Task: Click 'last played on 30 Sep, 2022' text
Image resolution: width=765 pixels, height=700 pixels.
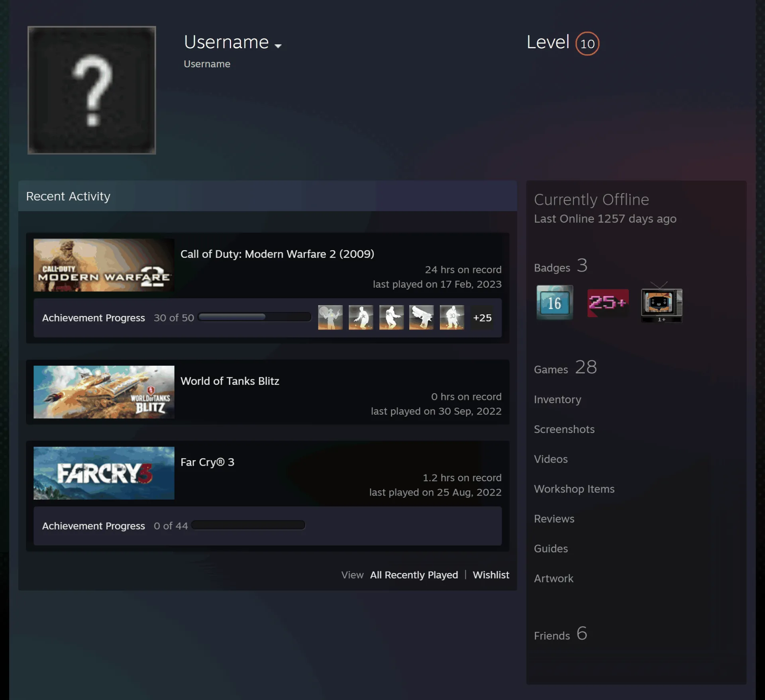Action: (436, 411)
